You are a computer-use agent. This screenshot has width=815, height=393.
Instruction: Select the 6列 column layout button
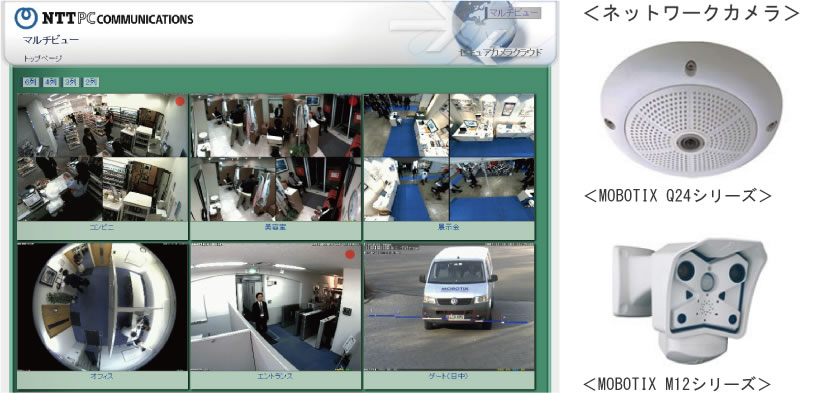(x=30, y=82)
